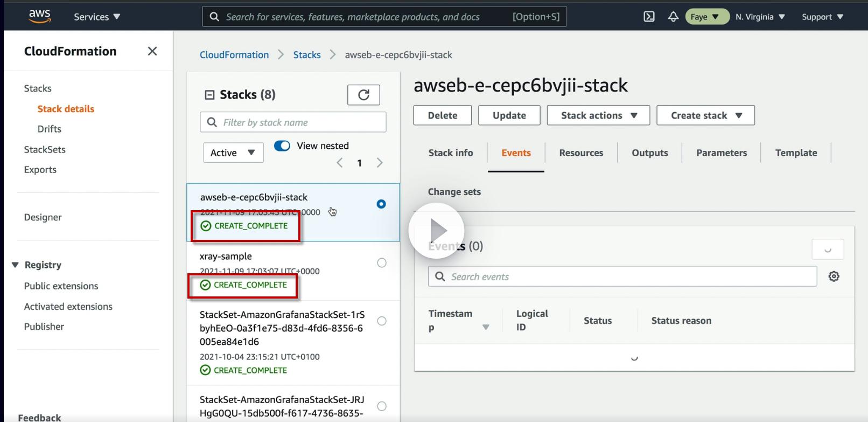
Task: Play the video overlay button
Action: [437, 231]
